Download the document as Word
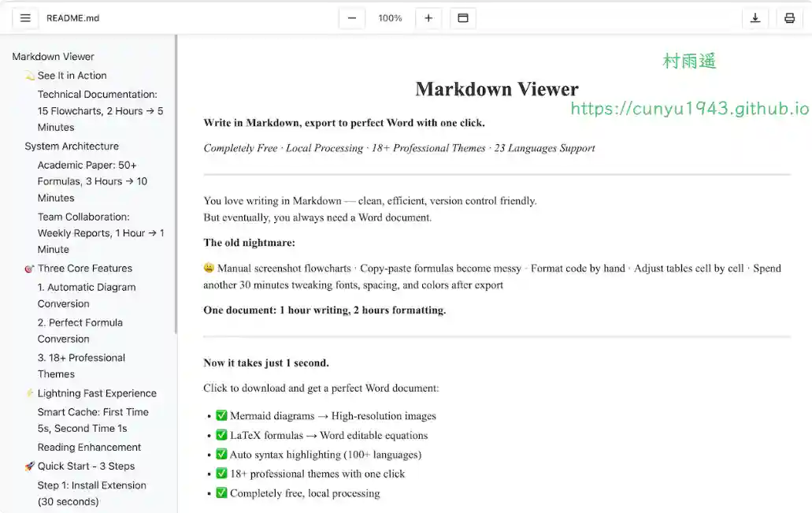The width and height of the screenshot is (812, 513). tap(755, 18)
